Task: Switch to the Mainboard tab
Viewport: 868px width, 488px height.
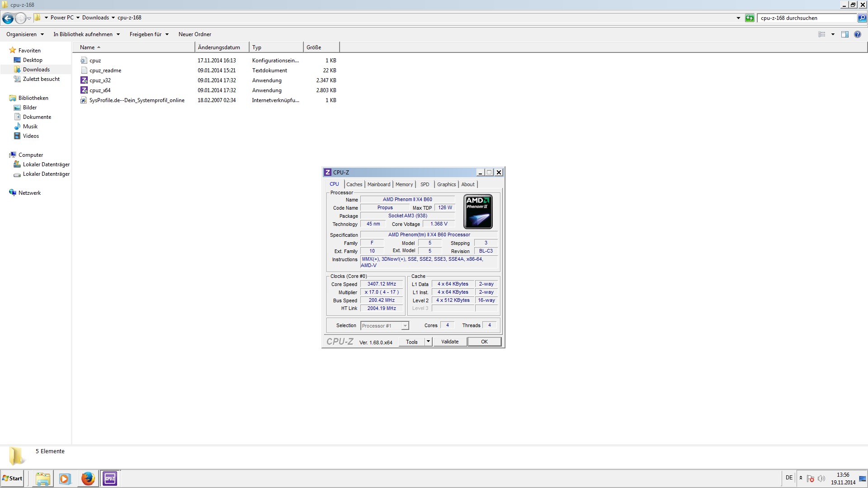Action: click(378, 184)
